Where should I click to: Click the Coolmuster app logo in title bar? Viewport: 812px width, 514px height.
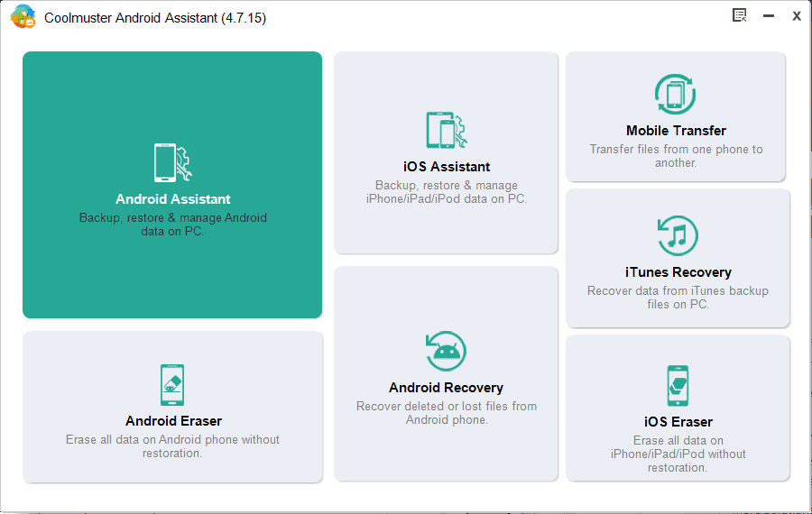tap(23, 16)
